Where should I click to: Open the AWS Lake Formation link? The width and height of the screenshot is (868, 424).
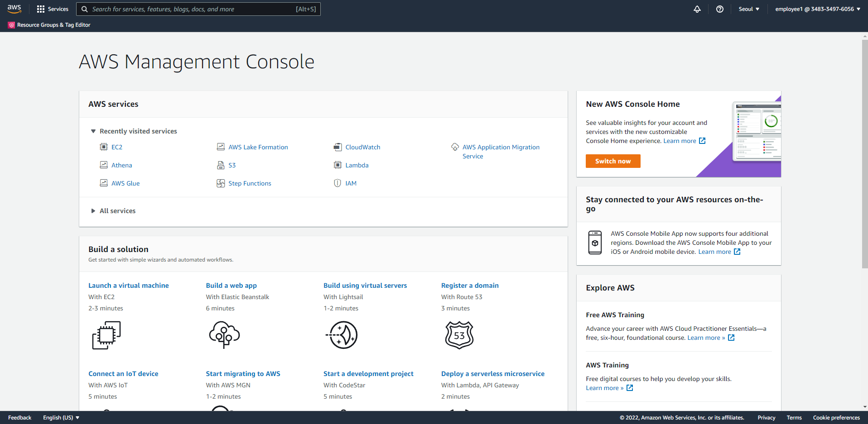coord(258,147)
